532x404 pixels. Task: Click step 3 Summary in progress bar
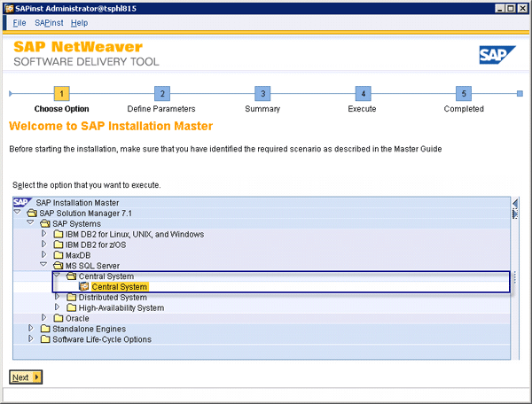tap(262, 94)
